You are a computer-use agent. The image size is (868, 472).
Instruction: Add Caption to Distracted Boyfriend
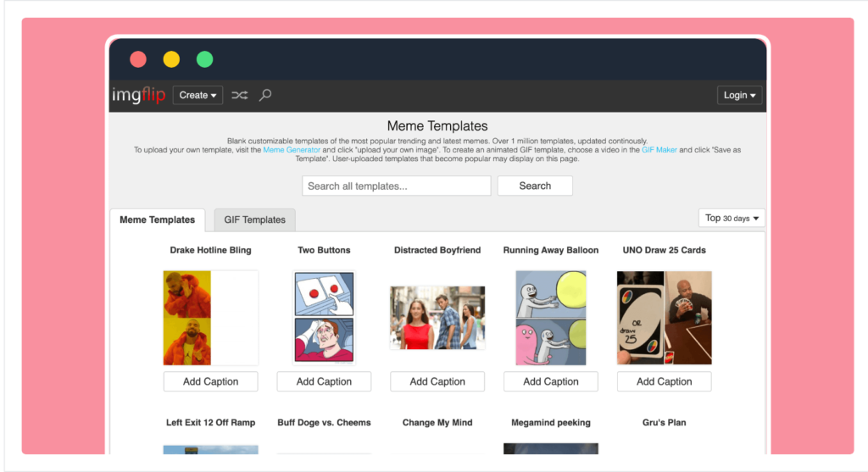[437, 381]
